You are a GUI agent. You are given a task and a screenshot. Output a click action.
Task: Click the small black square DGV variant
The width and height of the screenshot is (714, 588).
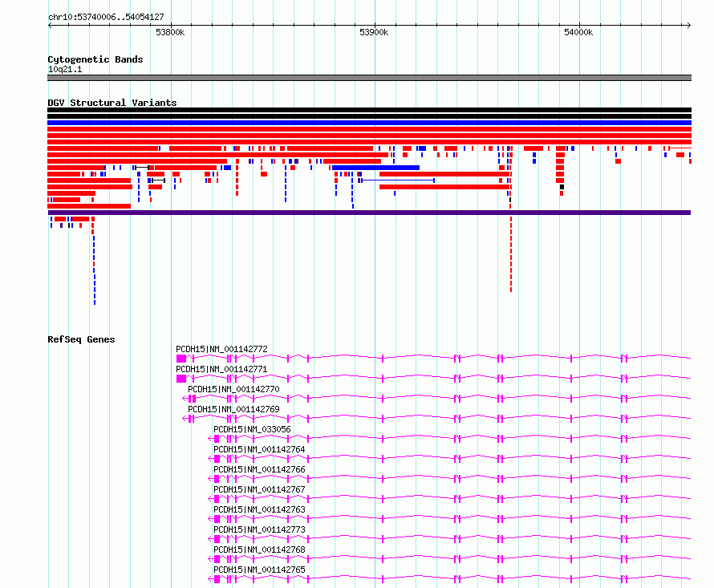pyautogui.click(x=562, y=187)
